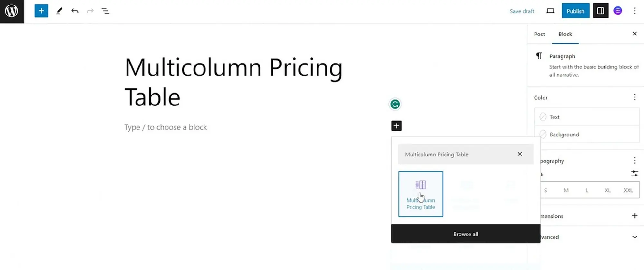
Task: Open Color panel options menu
Action: [x=635, y=97]
